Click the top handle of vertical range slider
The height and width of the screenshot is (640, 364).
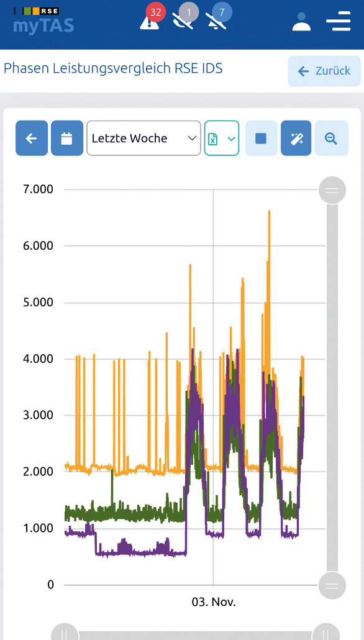pyautogui.click(x=332, y=190)
